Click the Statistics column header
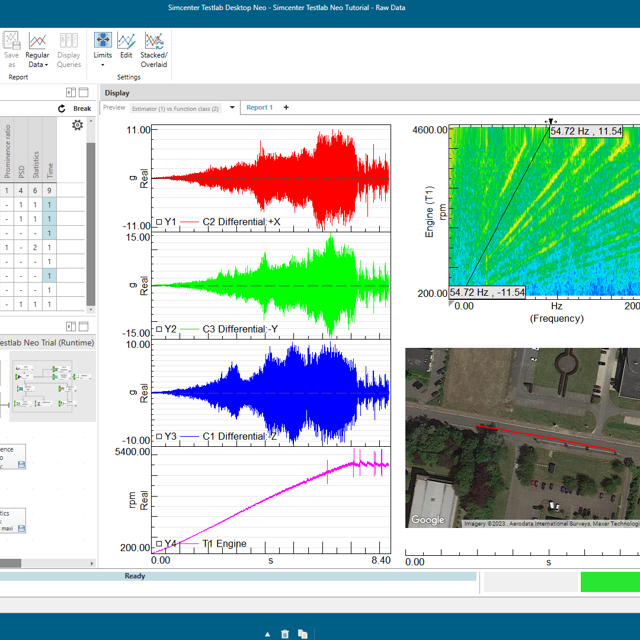 coord(36,151)
